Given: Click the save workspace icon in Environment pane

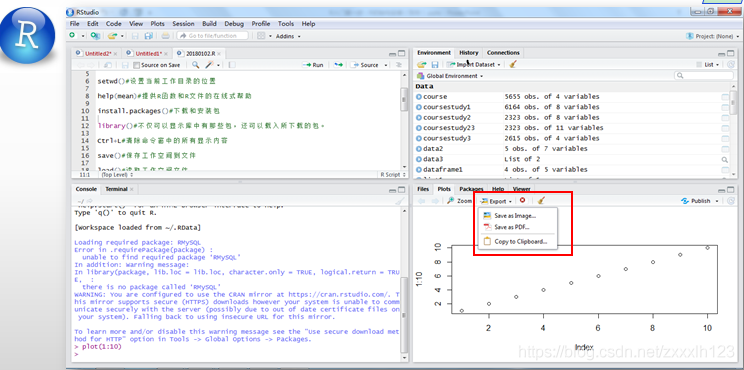Looking at the screenshot, I should click(x=434, y=65).
